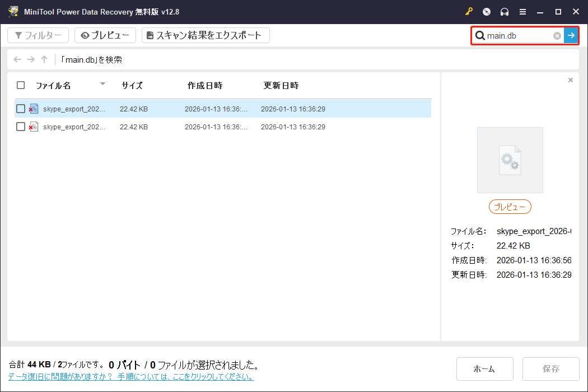
Task: Check the first skype_export file checkbox
Action: 21,108
